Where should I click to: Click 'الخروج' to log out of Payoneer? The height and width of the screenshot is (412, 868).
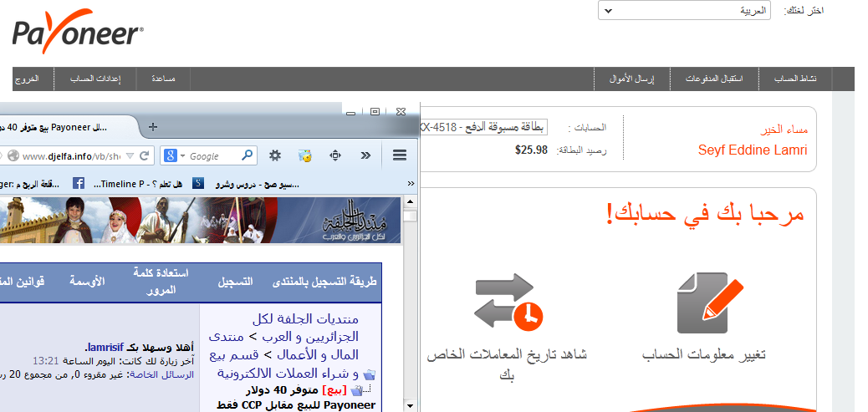click(x=27, y=79)
